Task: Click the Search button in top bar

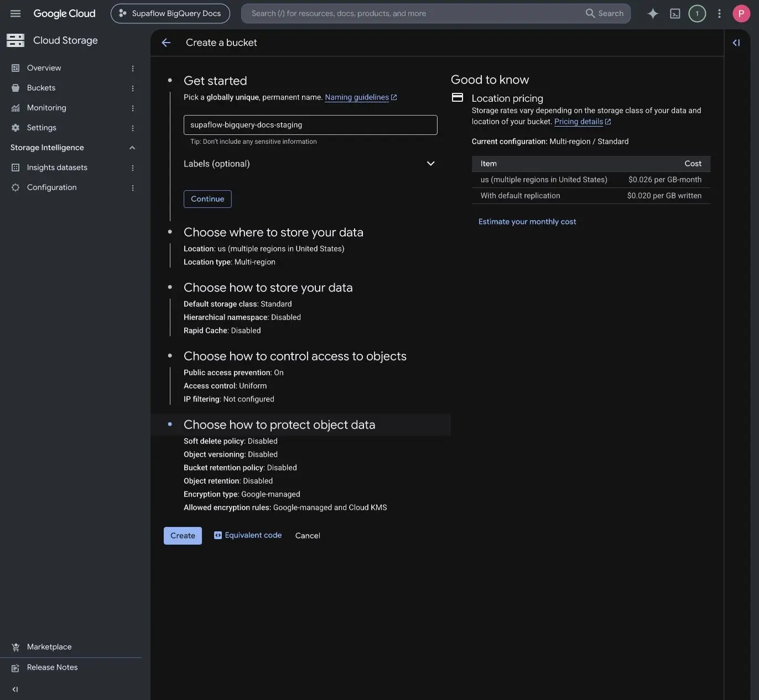Action: click(605, 13)
